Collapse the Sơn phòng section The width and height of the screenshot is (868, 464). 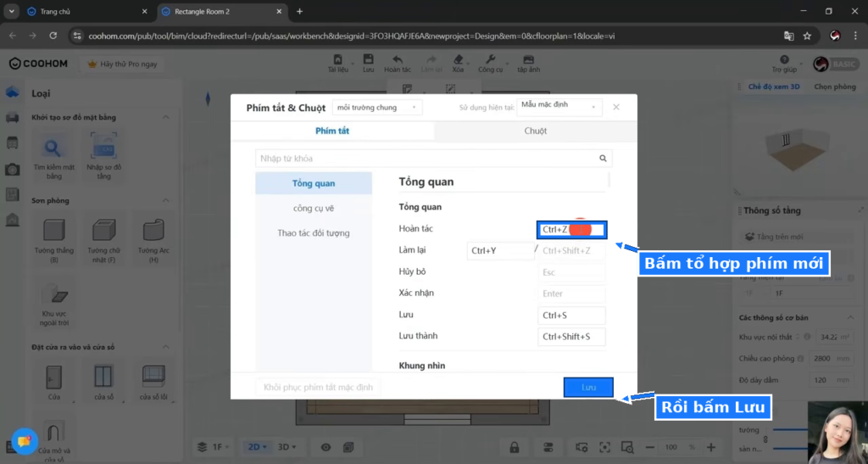point(165,200)
